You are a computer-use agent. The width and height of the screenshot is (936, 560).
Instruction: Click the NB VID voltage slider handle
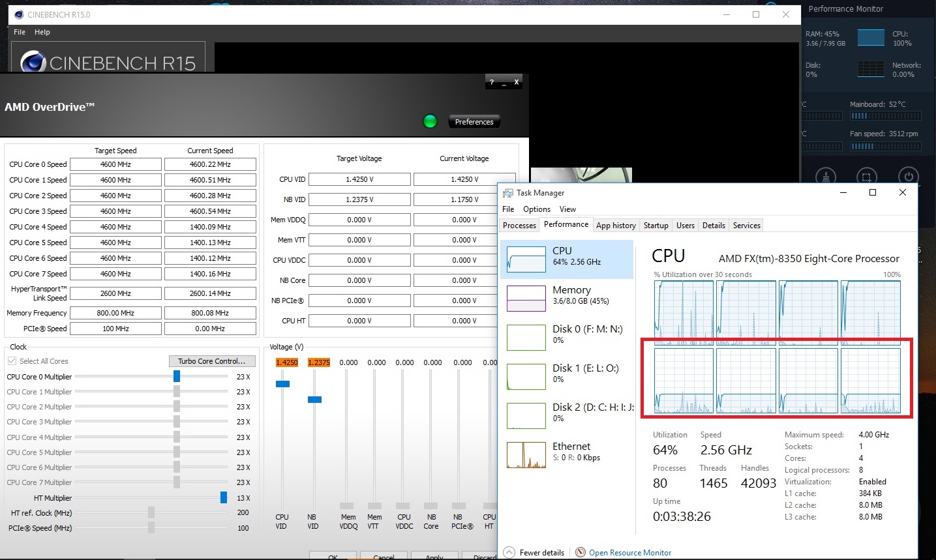click(314, 400)
